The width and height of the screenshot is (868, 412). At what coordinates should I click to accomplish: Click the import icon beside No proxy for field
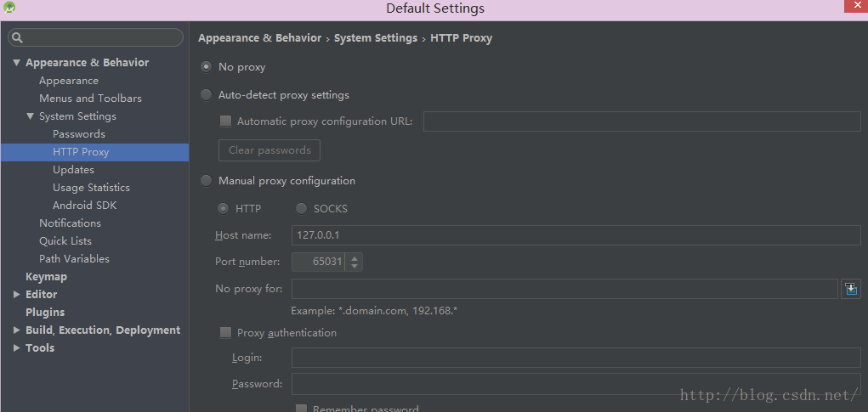coord(851,289)
